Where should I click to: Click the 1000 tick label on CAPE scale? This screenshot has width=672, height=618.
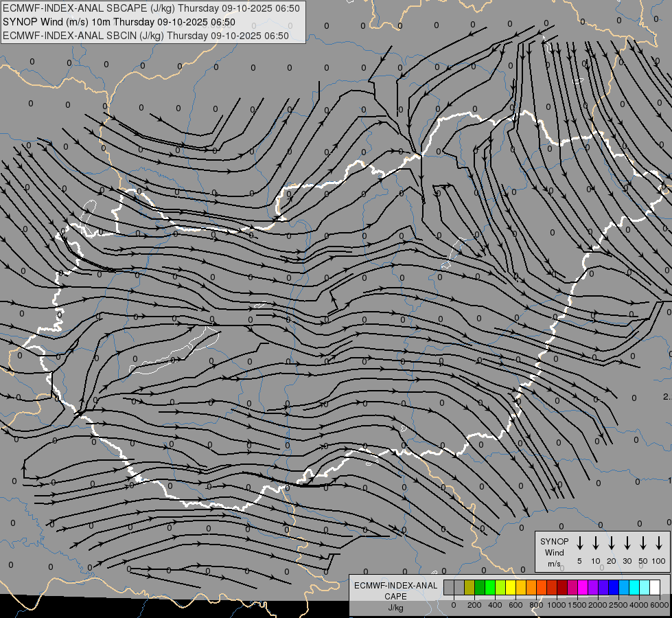tap(556, 605)
